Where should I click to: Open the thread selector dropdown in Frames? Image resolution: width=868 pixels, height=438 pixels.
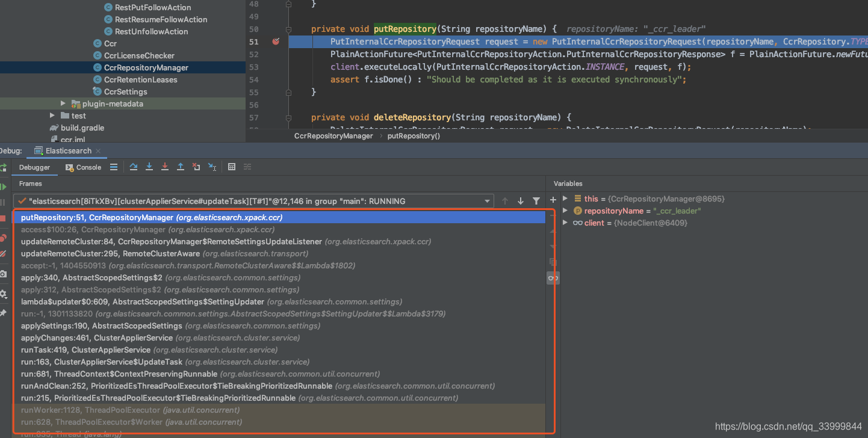[486, 200]
